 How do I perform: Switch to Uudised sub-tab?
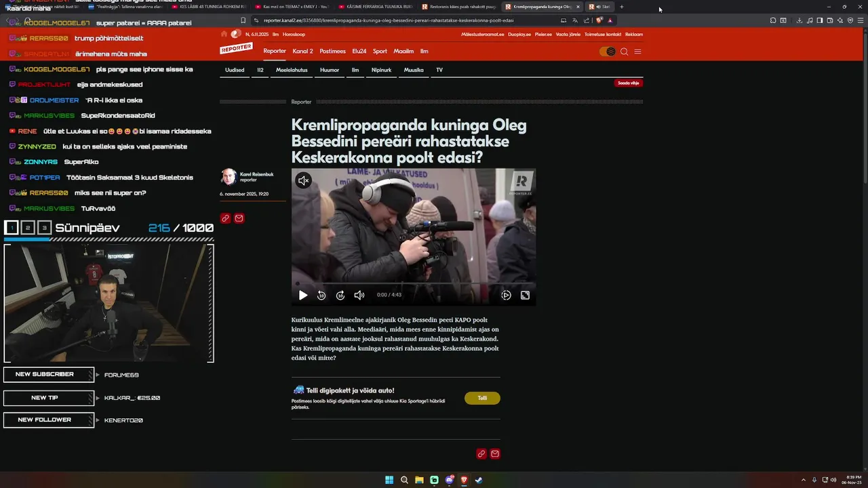point(235,70)
